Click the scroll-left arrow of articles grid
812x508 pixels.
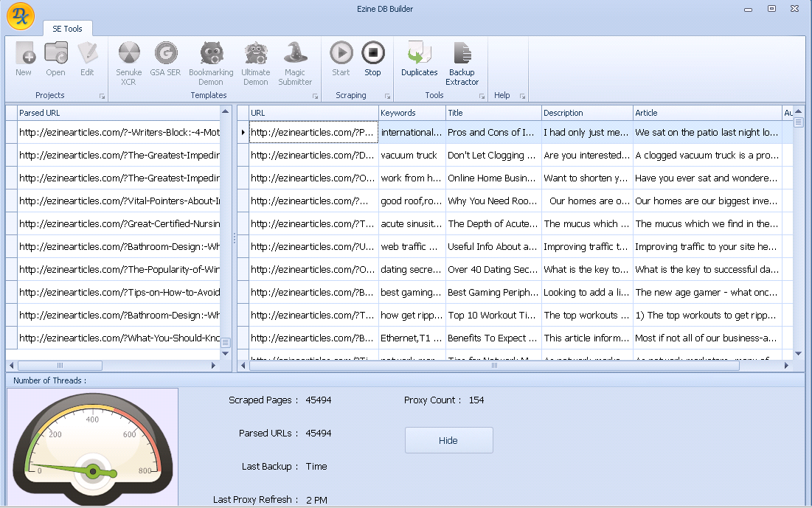coord(243,366)
